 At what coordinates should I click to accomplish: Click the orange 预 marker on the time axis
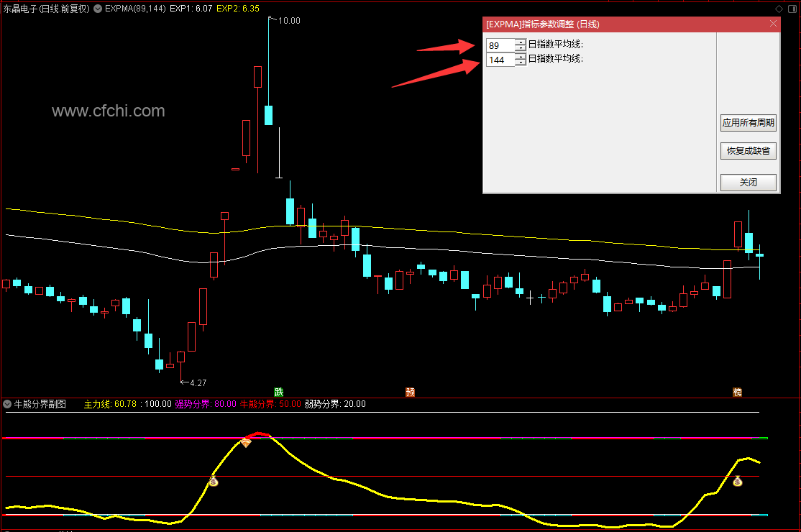[410, 392]
